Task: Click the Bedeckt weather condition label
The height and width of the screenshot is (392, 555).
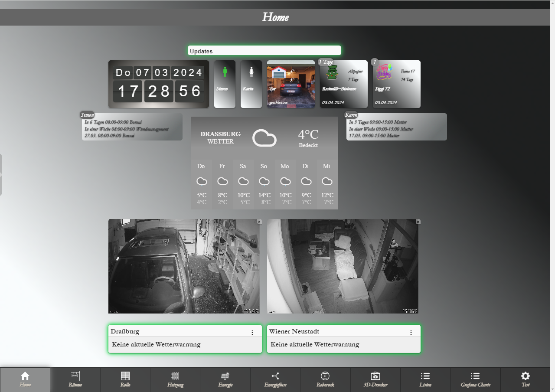Action: (308, 145)
